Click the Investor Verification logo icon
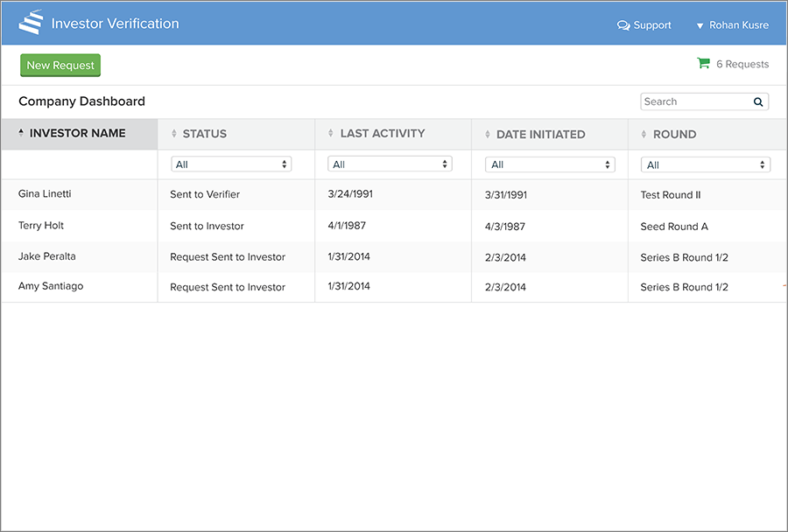 point(31,23)
